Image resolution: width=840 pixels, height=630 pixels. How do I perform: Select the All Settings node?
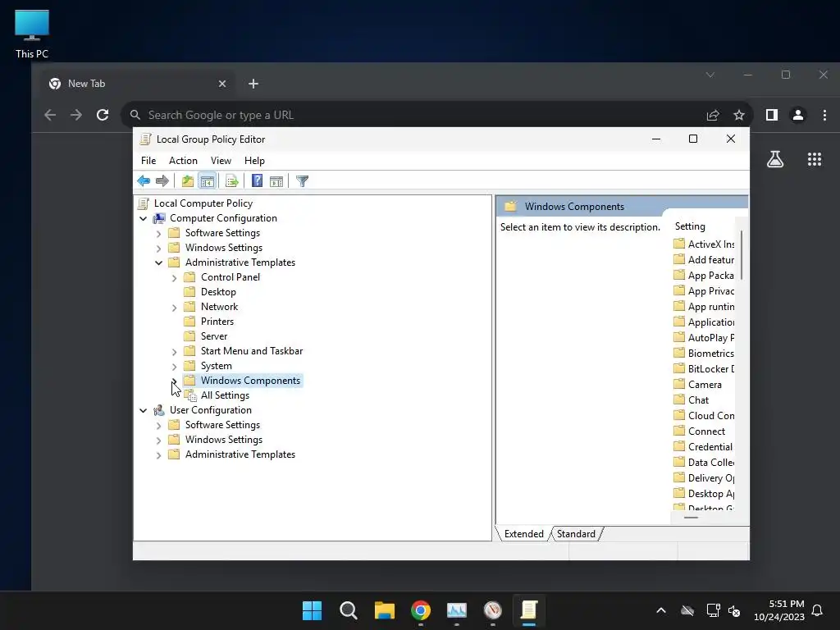click(x=225, y=395)
